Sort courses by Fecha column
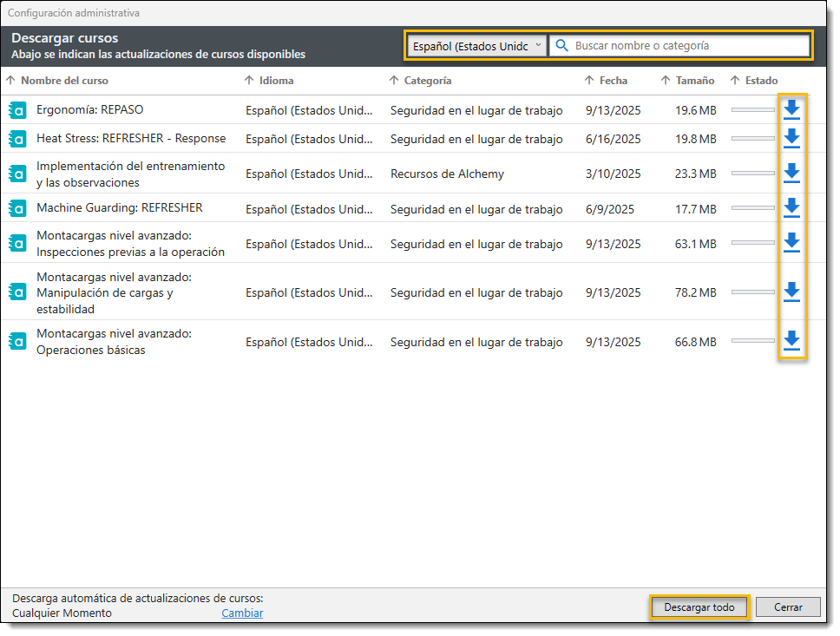 613,81
